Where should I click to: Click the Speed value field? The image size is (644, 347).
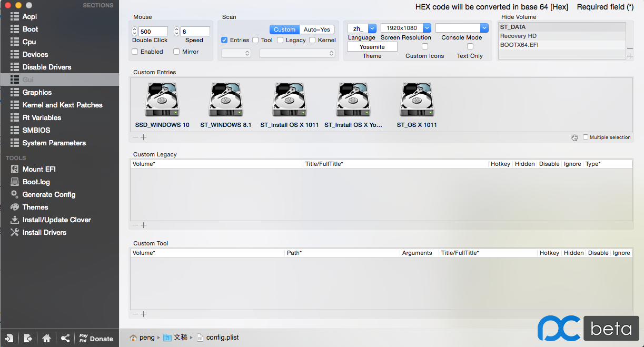tap(195, 32)
